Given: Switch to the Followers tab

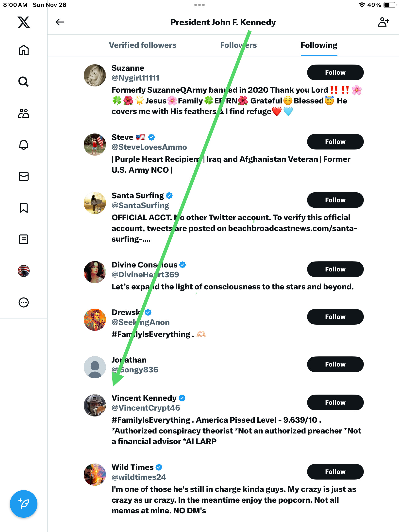Looking at the screenshot, I should pyautogui.click(x=238, y=45).
